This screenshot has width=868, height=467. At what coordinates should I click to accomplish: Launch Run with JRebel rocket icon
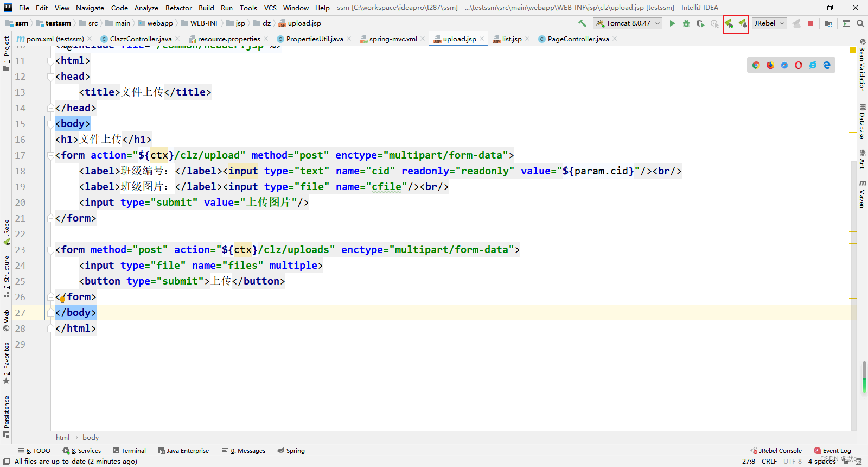(729, 23)
